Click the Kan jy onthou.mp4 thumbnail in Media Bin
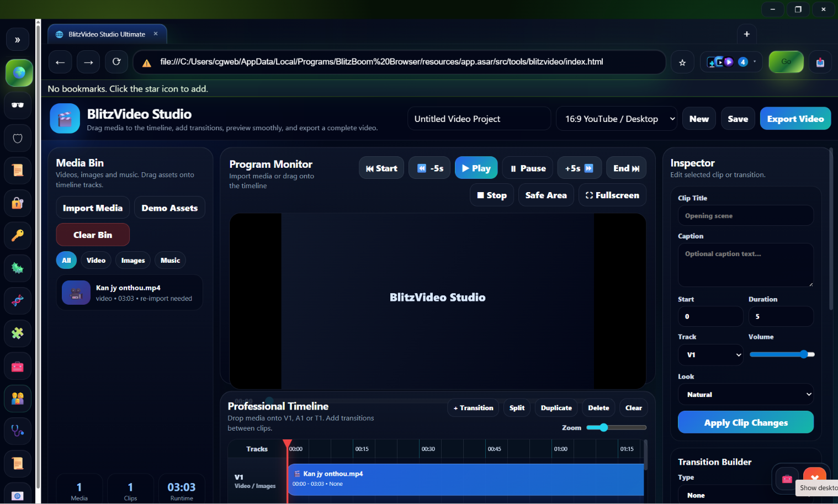838x504 pixels. click(76, 293)
